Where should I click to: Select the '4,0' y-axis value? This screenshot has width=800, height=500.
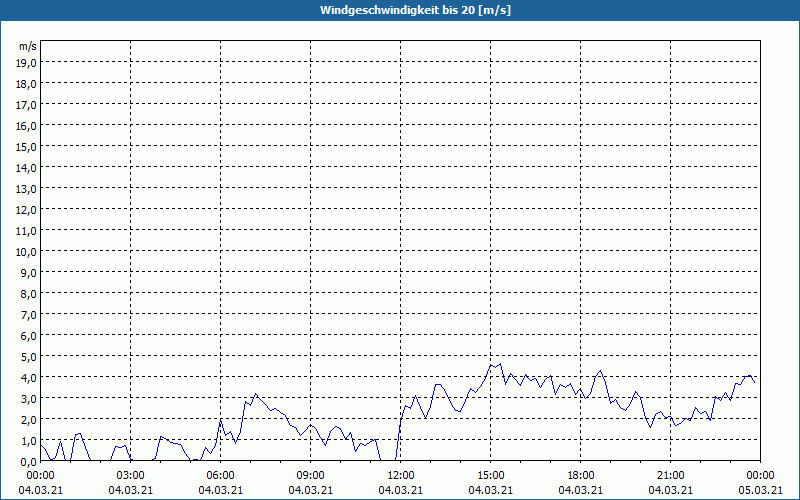click(28, 378)
